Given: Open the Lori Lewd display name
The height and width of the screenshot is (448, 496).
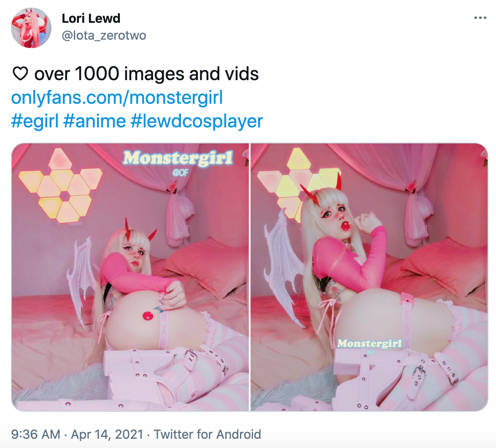Looking at the screenshot, I should (91, 19).
